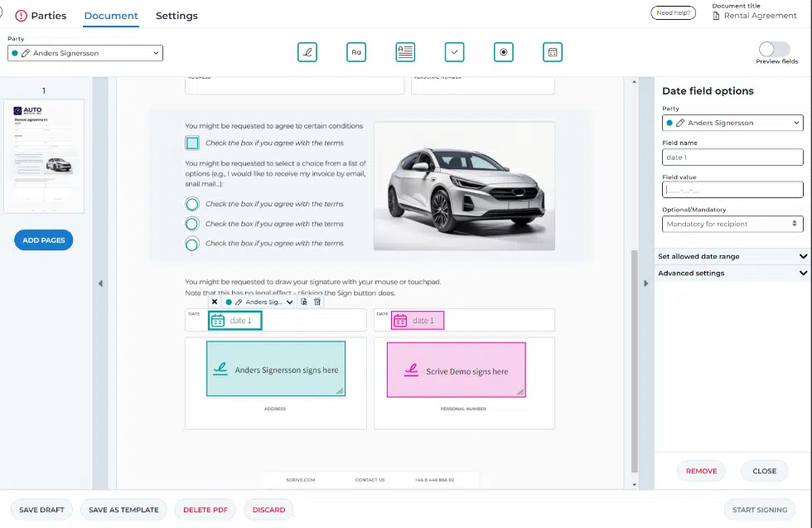Select page 1 thumbnail
The image size is (812, 528).
coord(44,156)
